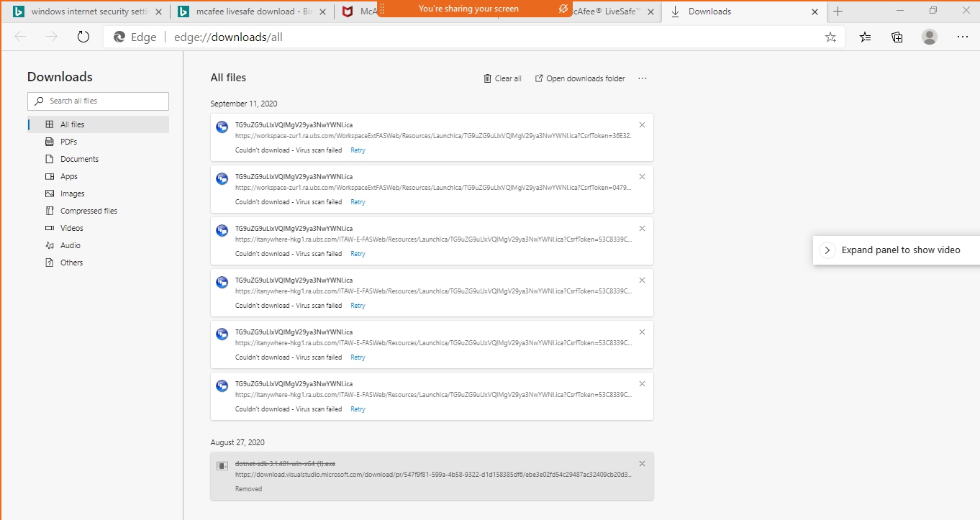
Task: Open the Collections icon in toolbar
Action: (x=897, y=37)
